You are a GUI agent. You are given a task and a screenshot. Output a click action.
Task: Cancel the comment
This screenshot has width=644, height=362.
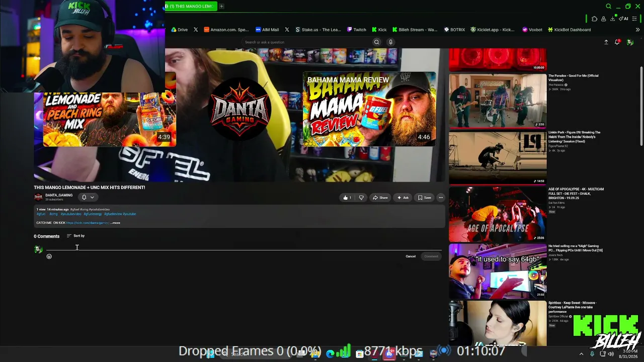[411, 256]
